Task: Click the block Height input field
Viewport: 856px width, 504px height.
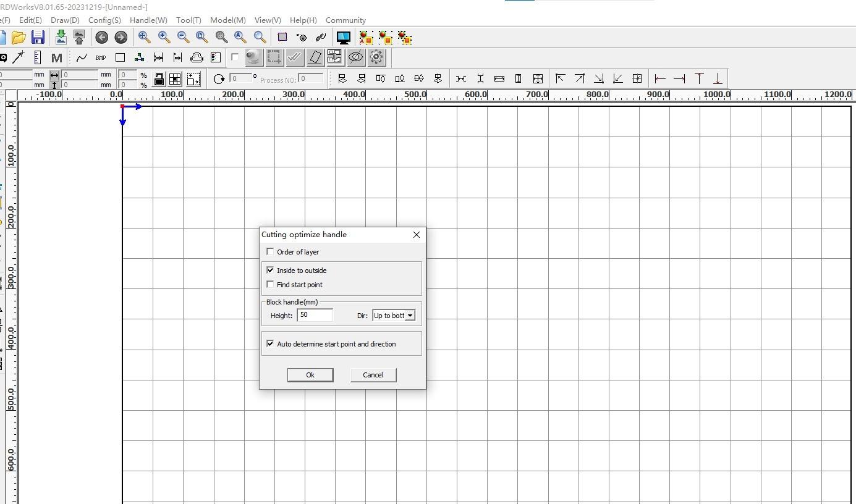Action: [x=315, y=315]
